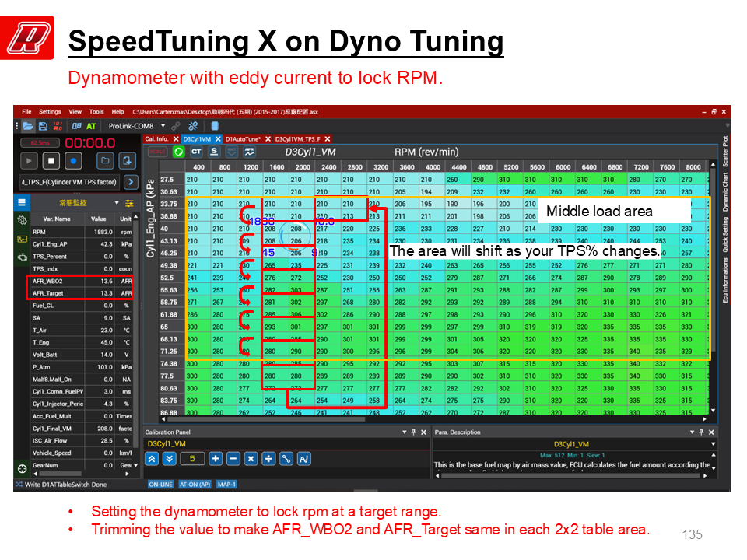Viewport: 747px width, 560px height.
Task: Open the log folder icon in recorder panel
Action: coord(105,161)
